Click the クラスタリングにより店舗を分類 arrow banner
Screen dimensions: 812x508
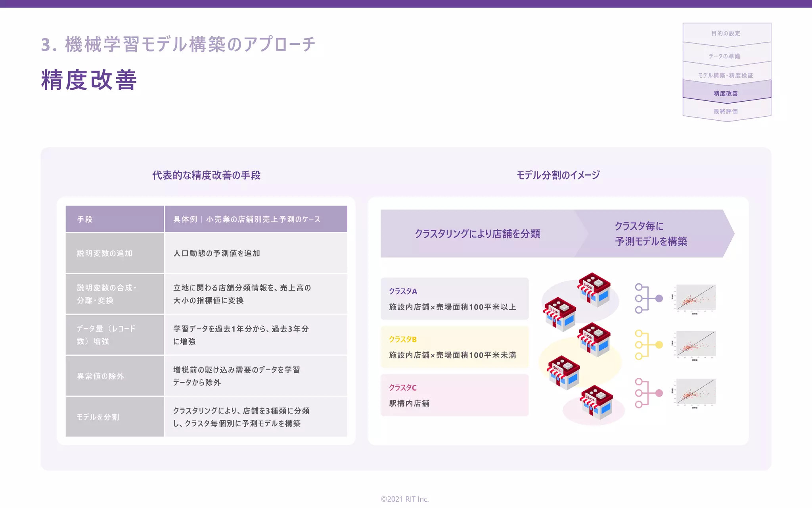point(478,234)
